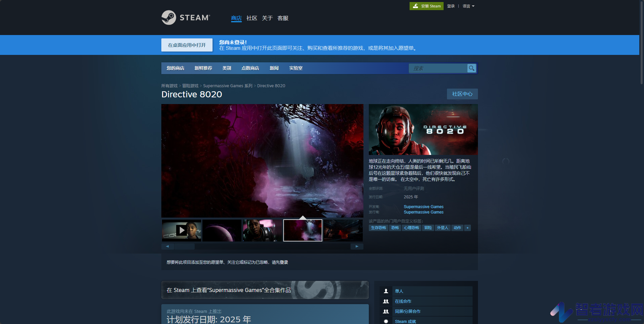Click the 计划发行日期: 2025 年 heading
644x324 pixels.
click(209, 319)
